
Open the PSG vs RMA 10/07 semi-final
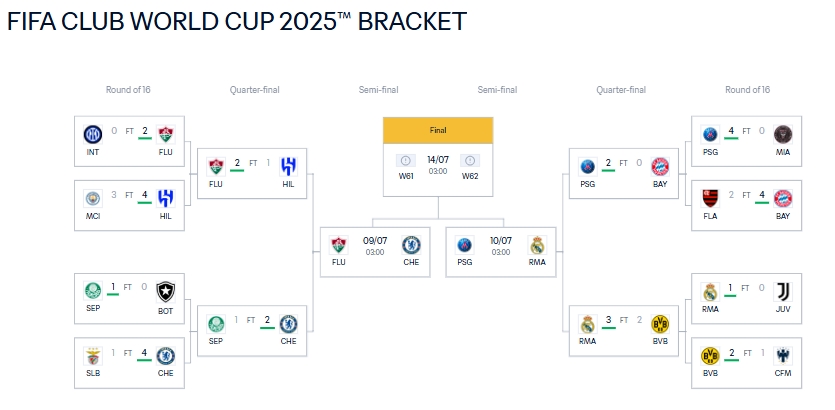click(500, 251)
